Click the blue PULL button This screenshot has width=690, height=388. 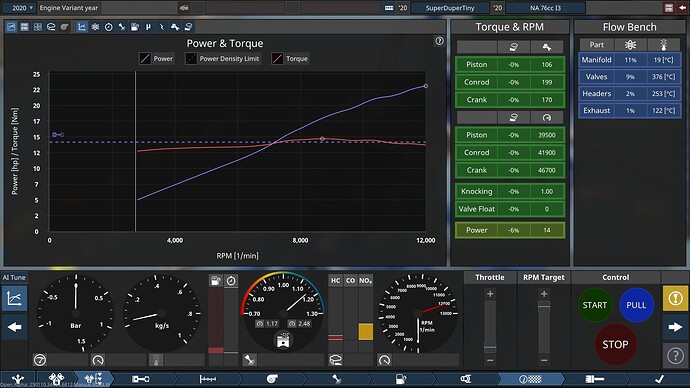[636, 305]
